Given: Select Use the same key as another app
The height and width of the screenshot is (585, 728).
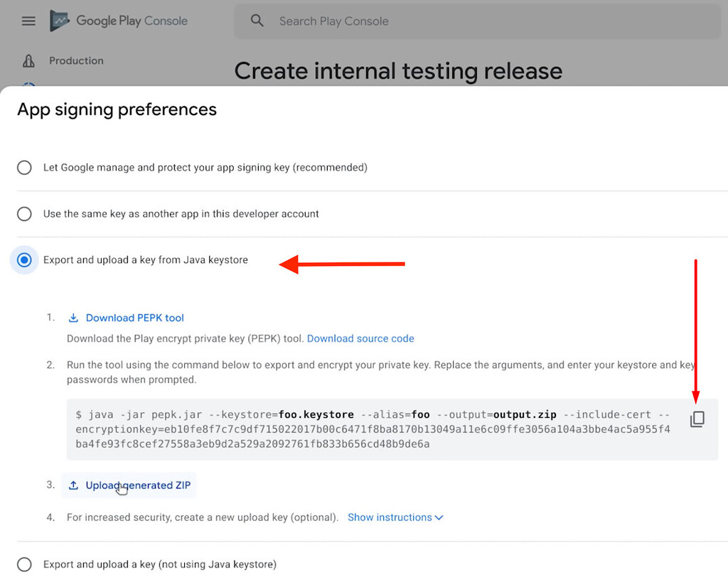Looking at the screenshot, I should click(24, 214).
